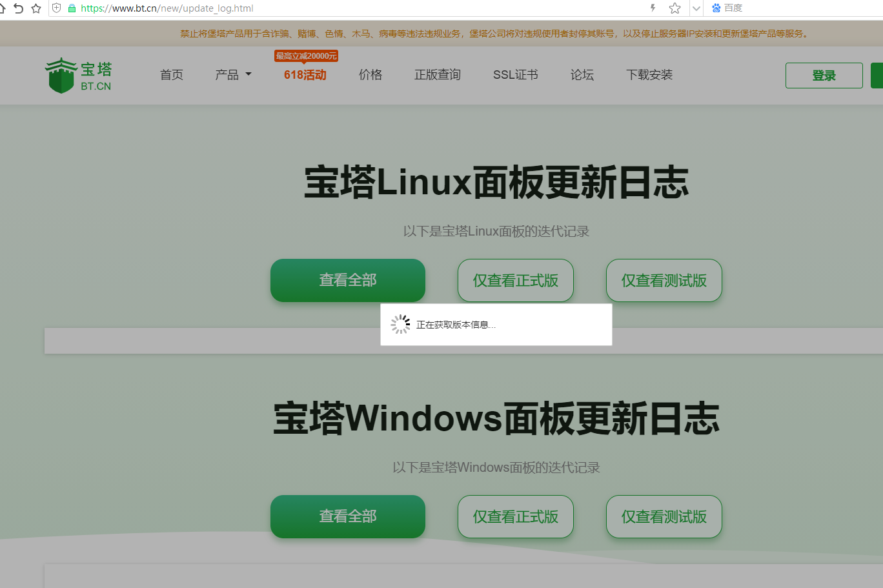Screen dimensions: 883x588
Task: Open the address bar dropdown chevron
Action: (x=696, y=8)
